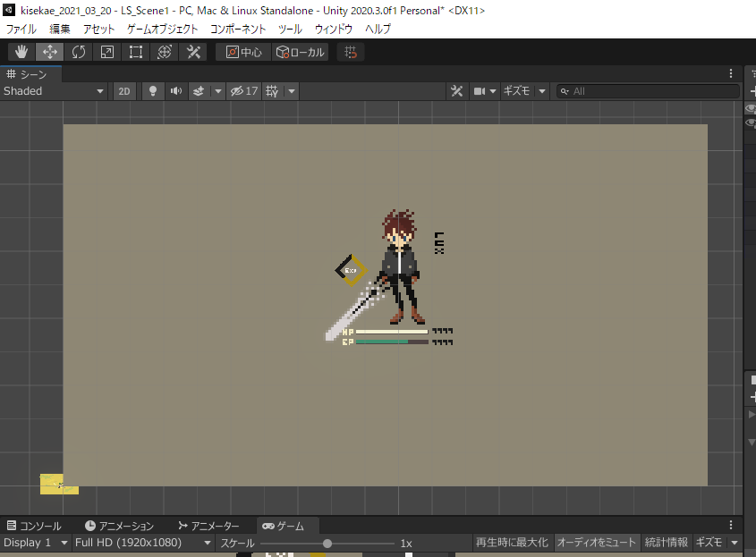This screenshot has height=557, width=756.
Task: Open game tab options menu
Action: (731, 525)
